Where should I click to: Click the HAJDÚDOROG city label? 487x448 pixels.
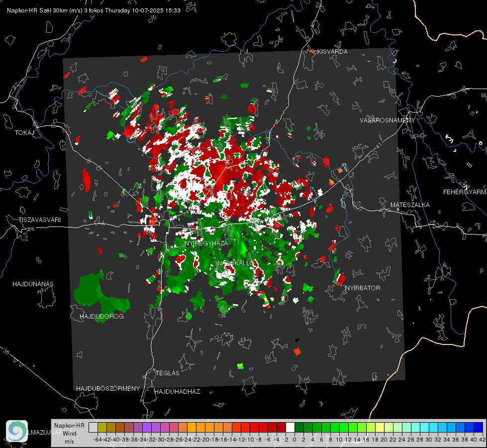pyautogui.click(x=101, y=317)
